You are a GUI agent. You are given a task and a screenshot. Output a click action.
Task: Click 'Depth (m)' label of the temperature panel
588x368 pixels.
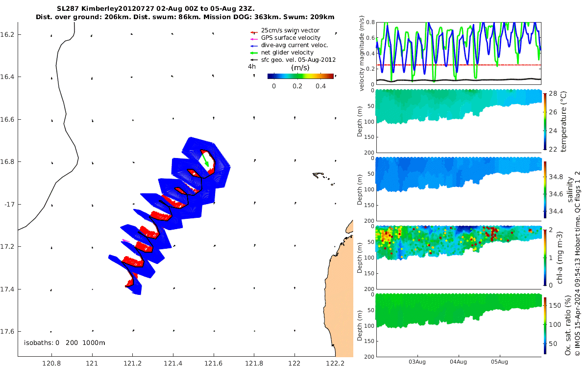click(x=359, y=121)
